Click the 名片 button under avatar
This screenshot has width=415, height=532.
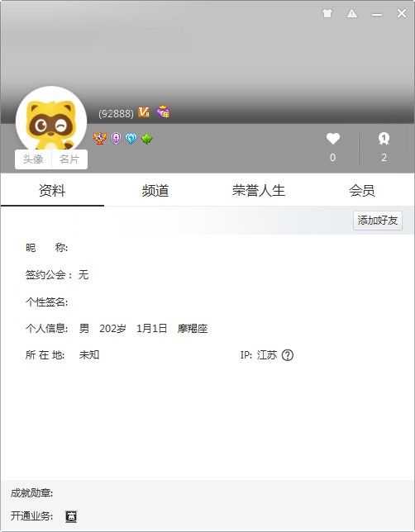pos(69,159)
